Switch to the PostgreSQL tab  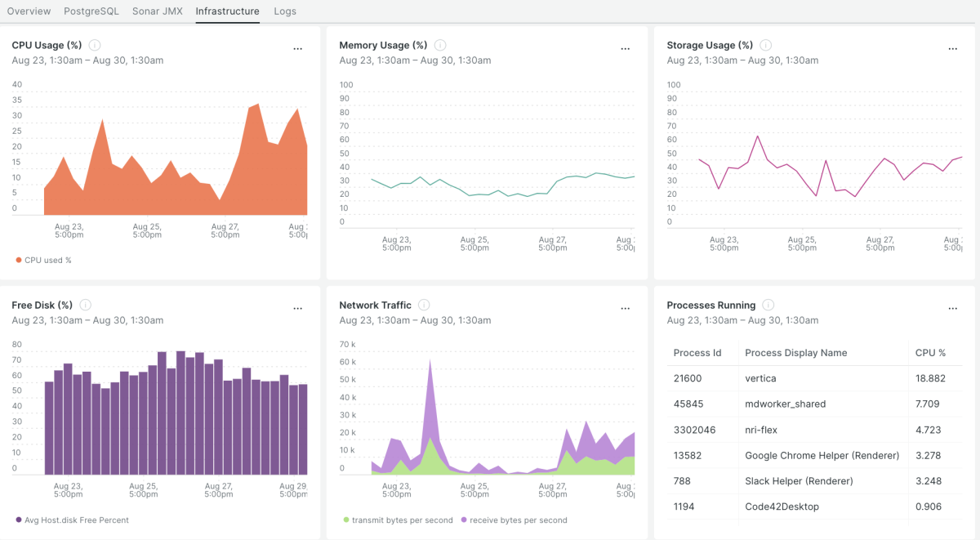[x=91, y=11]
